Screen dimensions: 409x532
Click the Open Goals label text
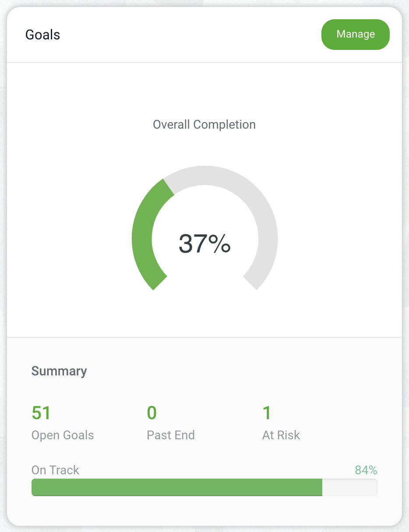62,435
